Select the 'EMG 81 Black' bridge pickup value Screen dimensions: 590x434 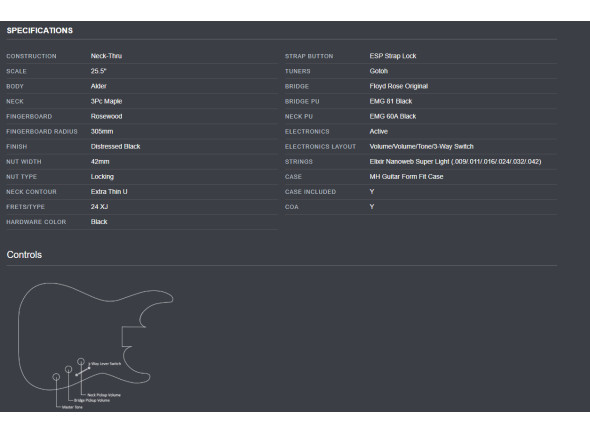[x=391, y=101]
